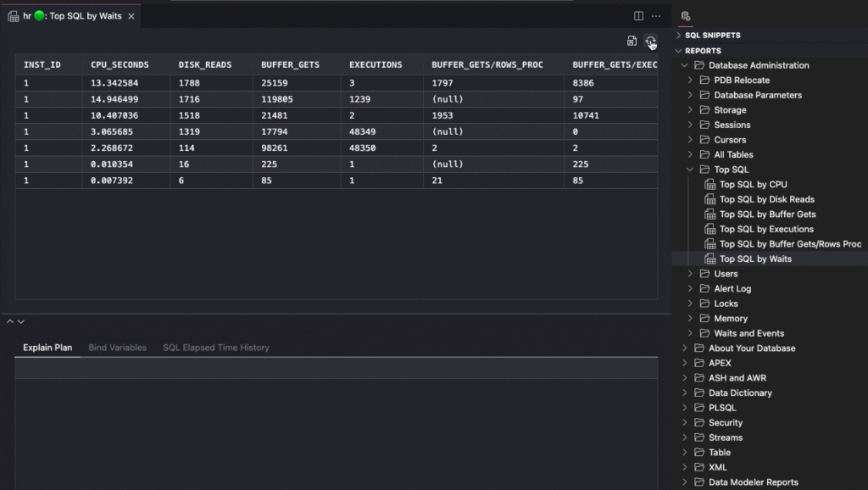Close the Top SQL by Waits tab

tap(131, 16)
